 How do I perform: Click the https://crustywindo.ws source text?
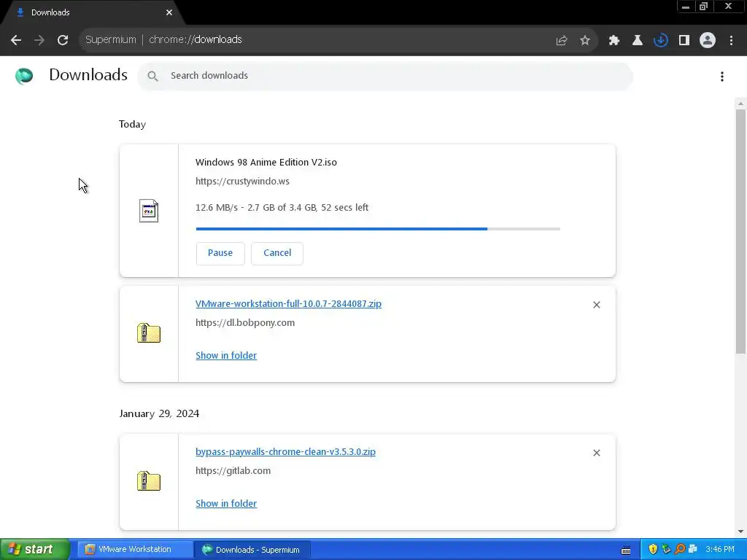[x=242, y=182]
